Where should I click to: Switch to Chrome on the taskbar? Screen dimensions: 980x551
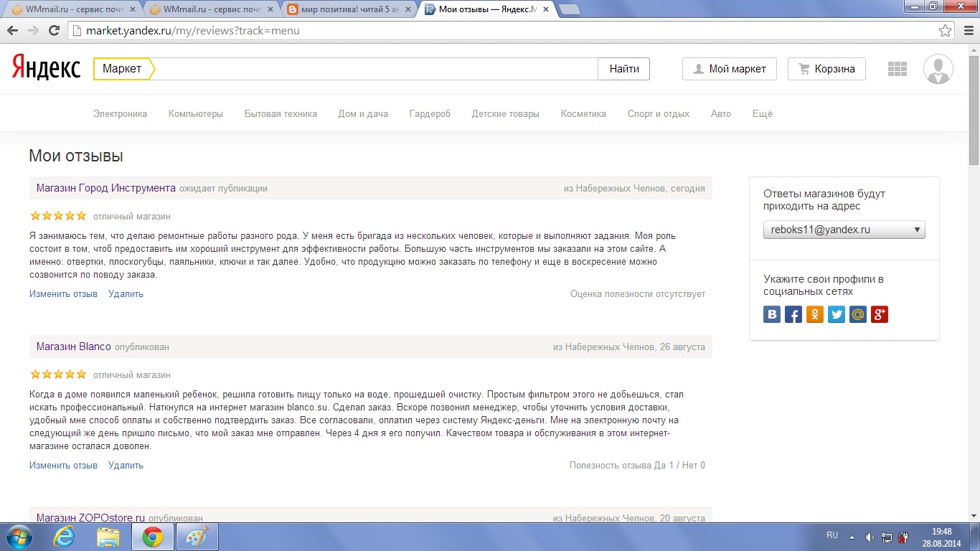[x=152, y=537]
